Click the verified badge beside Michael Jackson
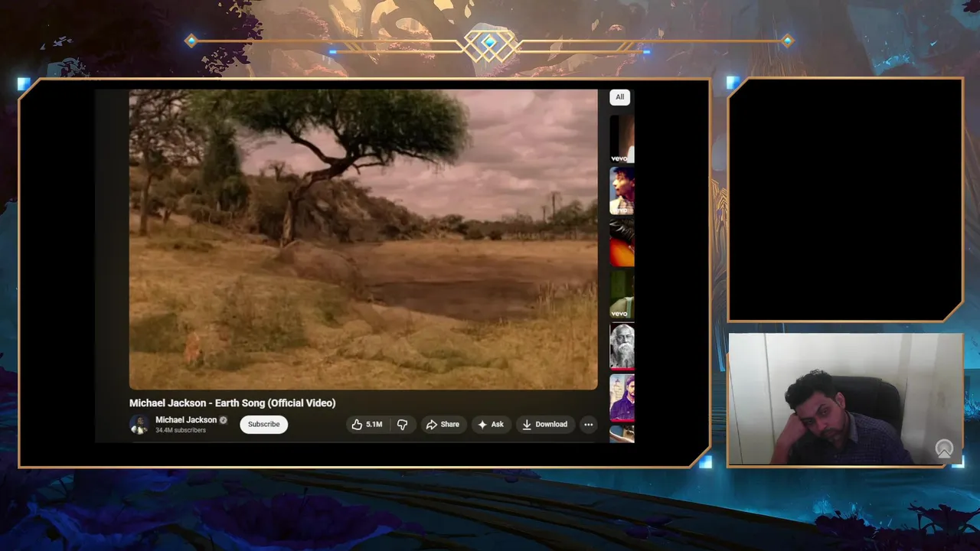Screen dimensions: 980x551 point(224,420)
